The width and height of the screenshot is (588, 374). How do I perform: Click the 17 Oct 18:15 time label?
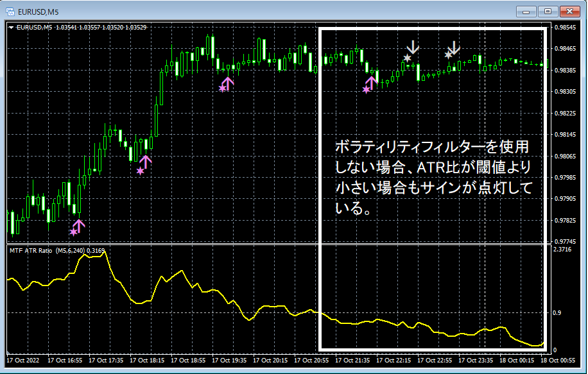click(147, 361)
